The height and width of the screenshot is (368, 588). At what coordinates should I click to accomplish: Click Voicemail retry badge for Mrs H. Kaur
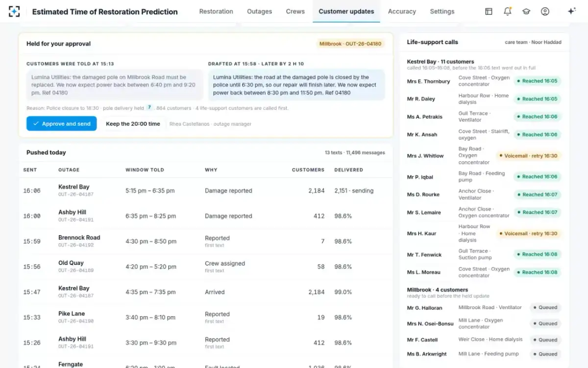tap(528, 234)
